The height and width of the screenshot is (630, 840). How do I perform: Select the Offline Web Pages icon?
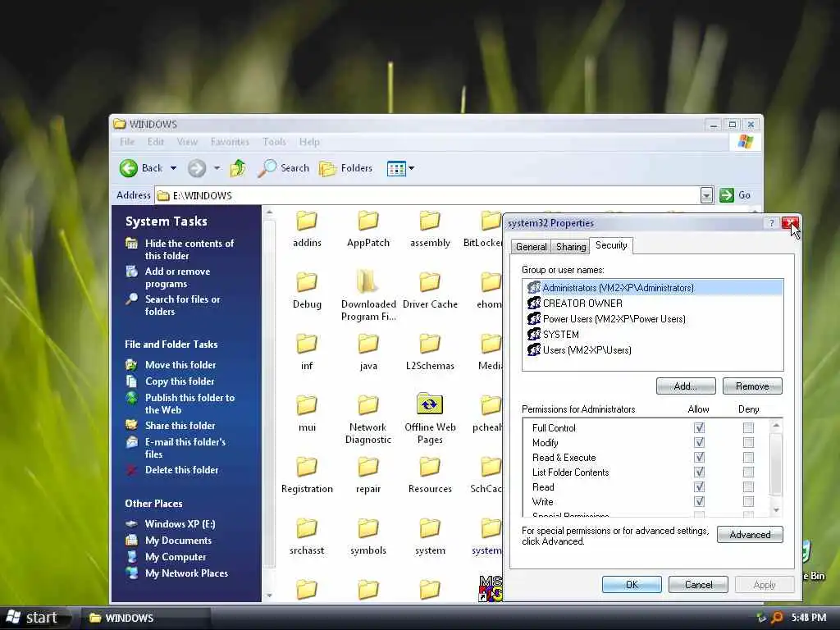pos(430,404)
